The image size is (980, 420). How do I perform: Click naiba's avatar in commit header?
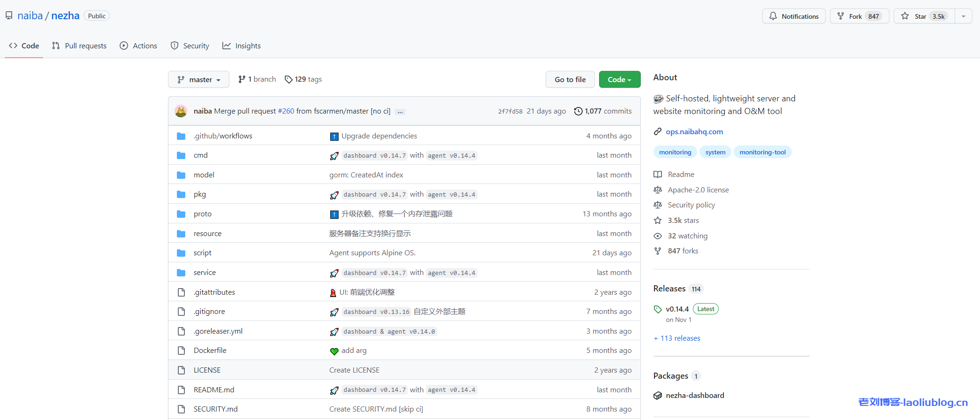(x=181, y=111)
